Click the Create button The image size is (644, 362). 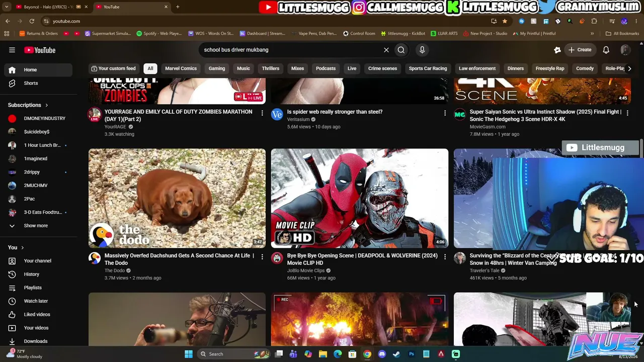[x=580, y=50]
